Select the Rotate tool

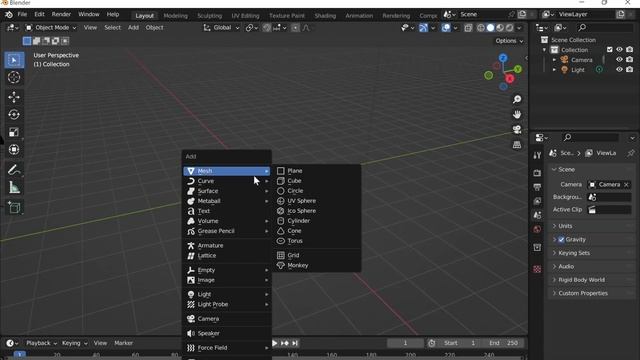14,114
